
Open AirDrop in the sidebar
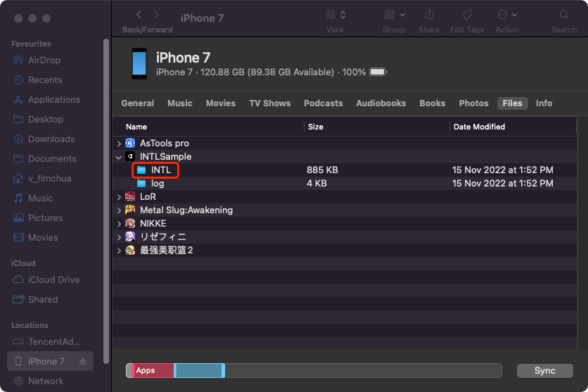pos(44,61)
